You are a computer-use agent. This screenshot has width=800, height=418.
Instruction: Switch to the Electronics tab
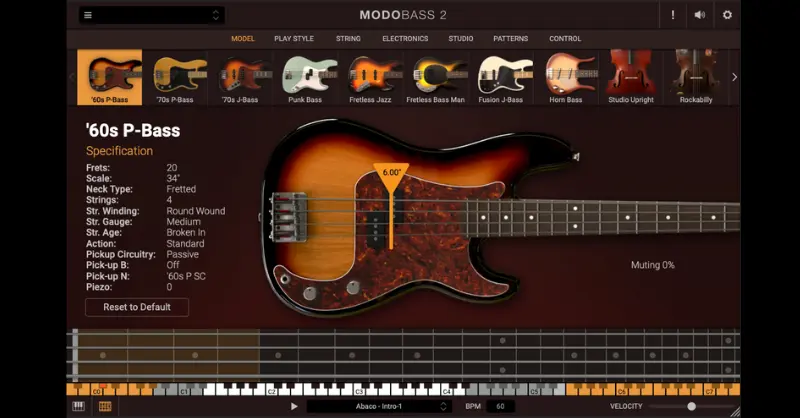(x=405, y=39)
